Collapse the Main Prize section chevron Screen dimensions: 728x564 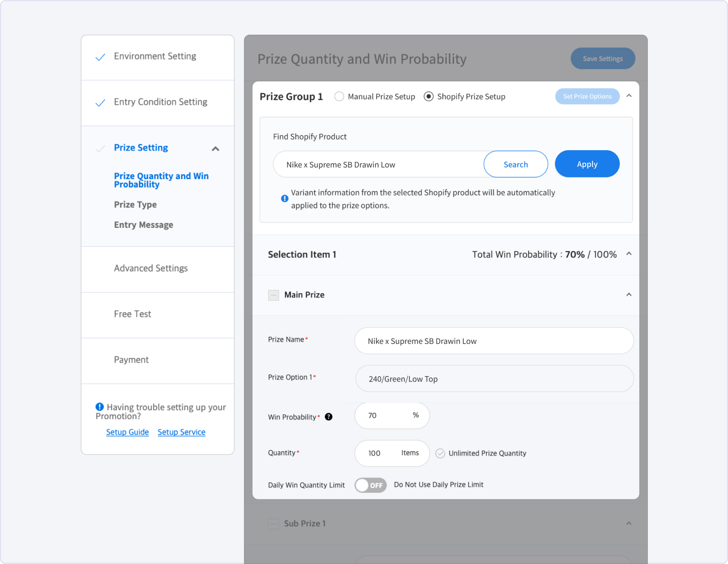pos(629,294)
